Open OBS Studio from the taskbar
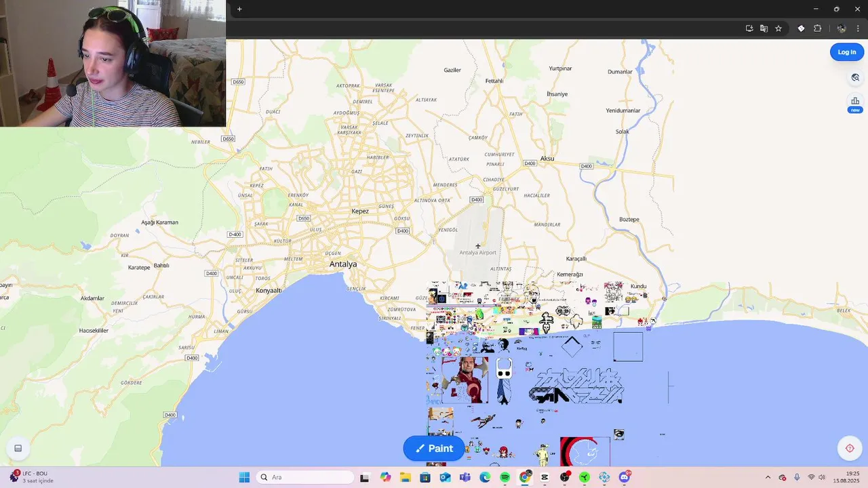868x488 pixels. (565, 477)
